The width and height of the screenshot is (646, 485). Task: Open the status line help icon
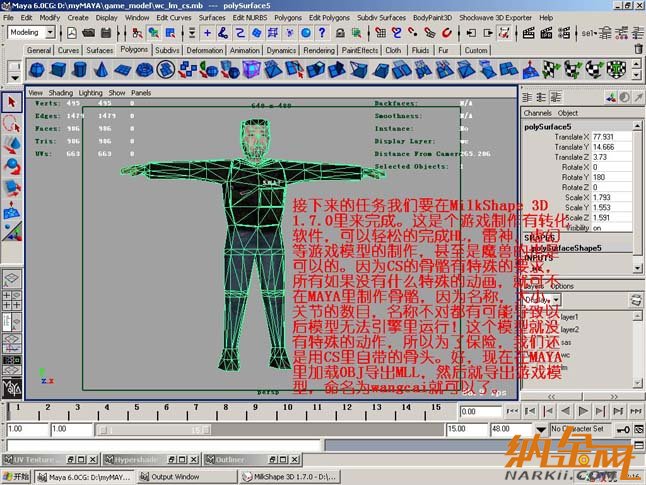click(x=322, y=33)
